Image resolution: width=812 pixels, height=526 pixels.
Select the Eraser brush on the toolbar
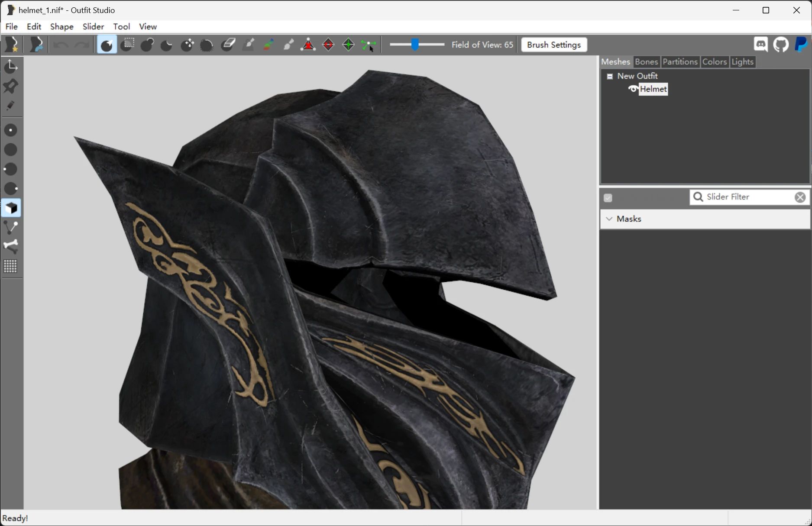click(x=229, y=45)
